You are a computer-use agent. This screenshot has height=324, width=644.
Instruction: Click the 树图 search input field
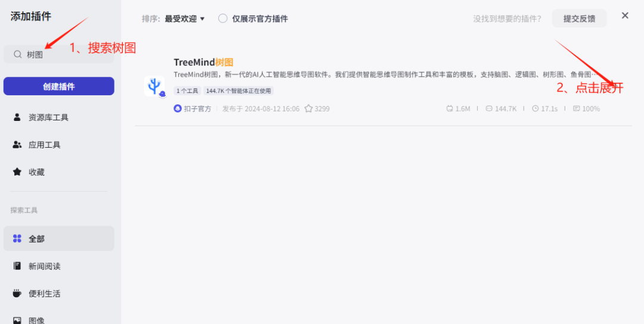(58, 54)
